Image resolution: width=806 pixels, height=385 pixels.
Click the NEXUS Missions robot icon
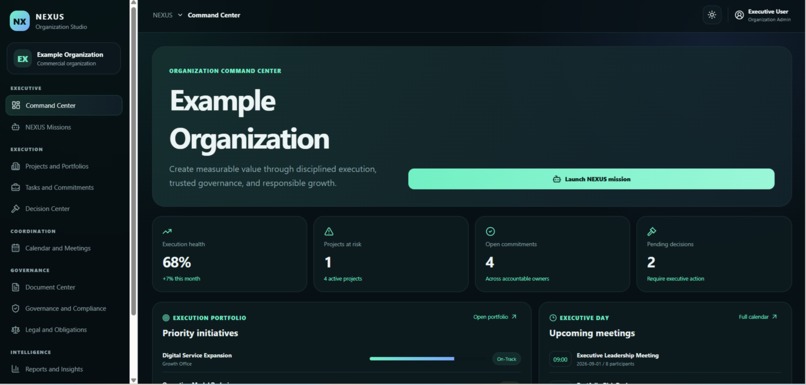pos(16,127)
